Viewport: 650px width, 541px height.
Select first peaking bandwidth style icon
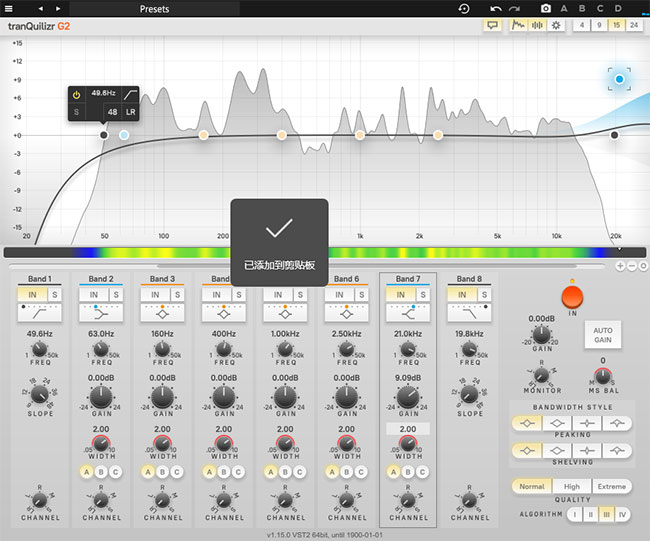[527, 423]
